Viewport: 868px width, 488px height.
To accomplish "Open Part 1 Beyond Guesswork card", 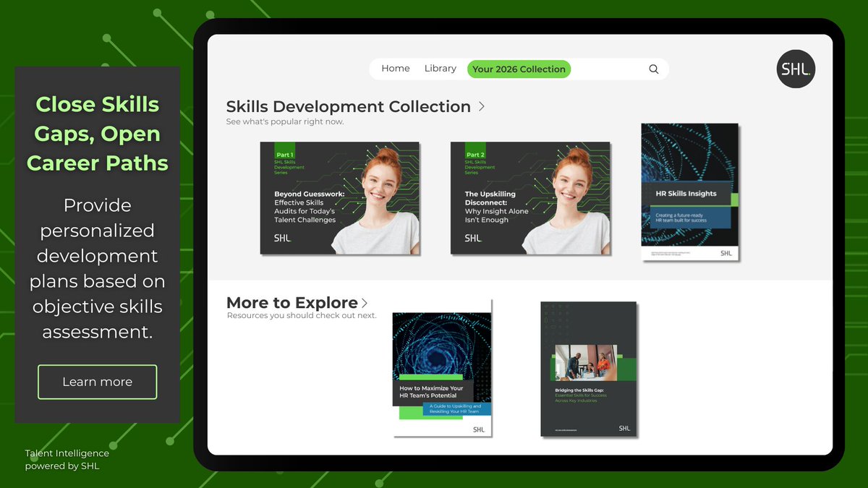I will 340,198.
